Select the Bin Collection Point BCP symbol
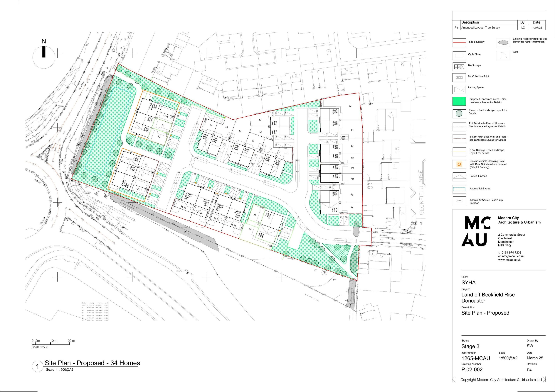This screenshot has height=392, width=555. coord(459,78)
